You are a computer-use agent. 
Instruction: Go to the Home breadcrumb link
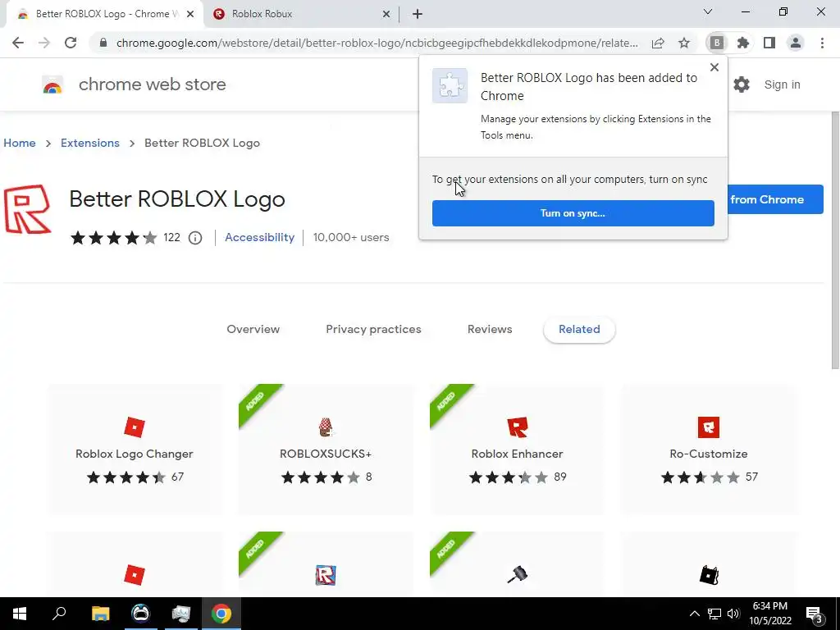20,143
